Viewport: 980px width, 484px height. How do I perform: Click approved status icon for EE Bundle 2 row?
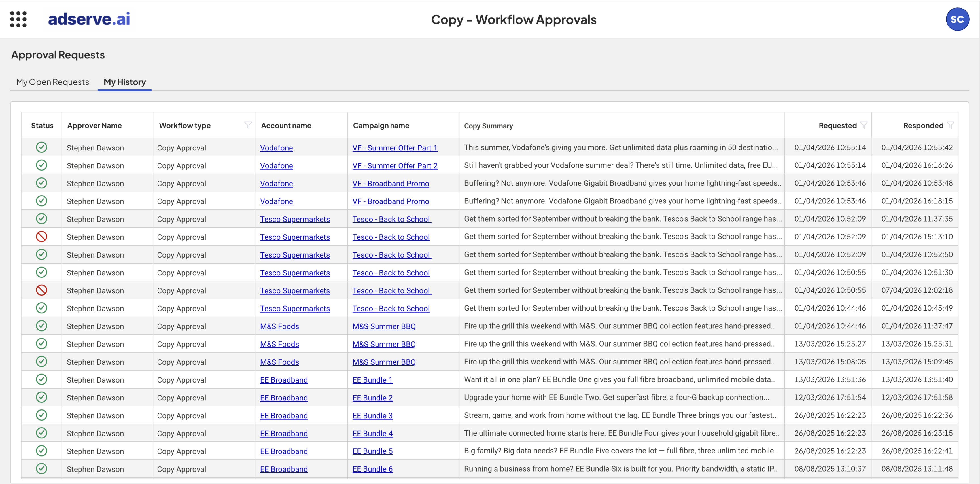pos(41,397)
